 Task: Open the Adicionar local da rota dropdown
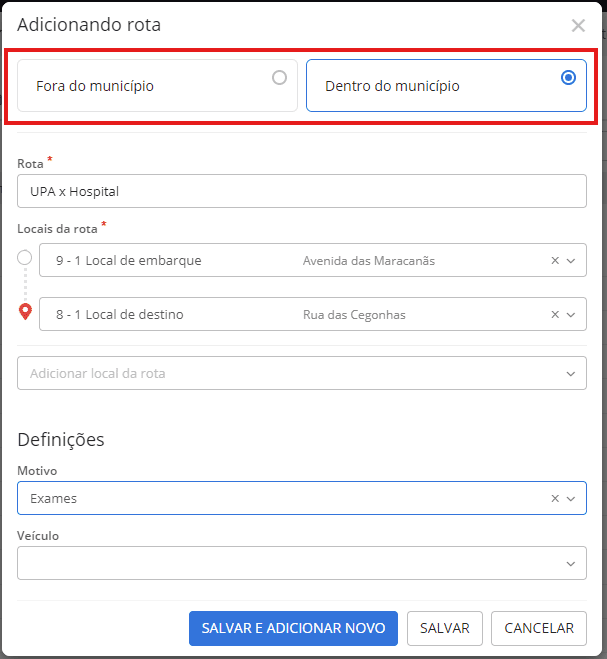pyautogui.click(x=301, y=373)
